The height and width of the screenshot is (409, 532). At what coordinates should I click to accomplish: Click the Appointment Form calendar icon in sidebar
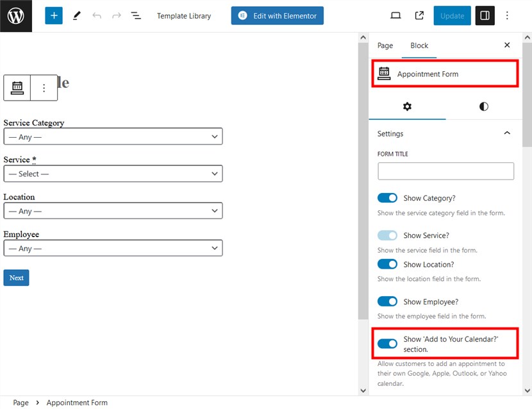click(384, 74)
